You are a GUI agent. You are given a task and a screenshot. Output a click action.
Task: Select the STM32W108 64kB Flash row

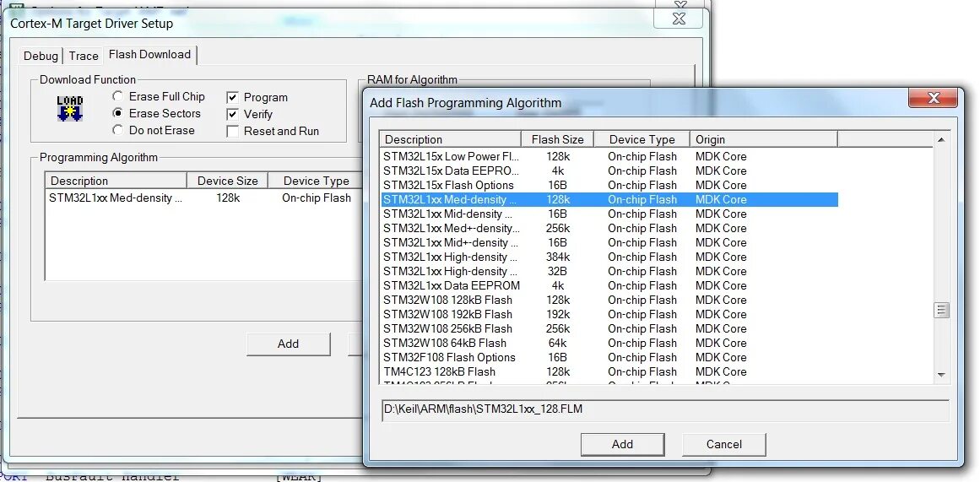[609, 344]
